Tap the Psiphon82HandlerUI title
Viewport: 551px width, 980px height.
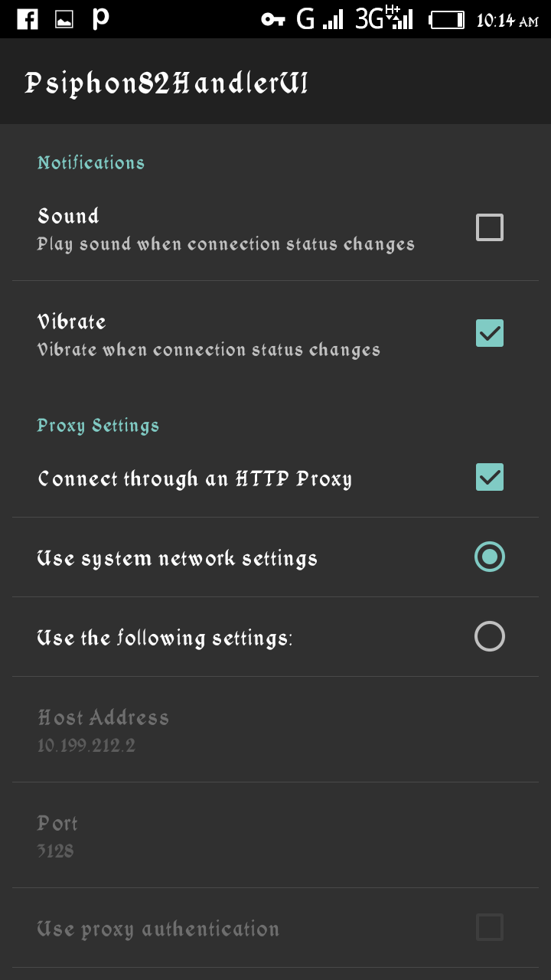point(167,83)
